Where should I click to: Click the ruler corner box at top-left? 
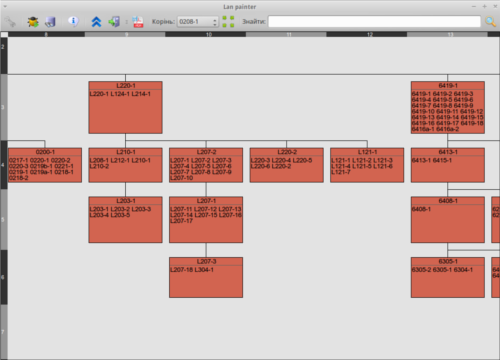tap(4, 34)
